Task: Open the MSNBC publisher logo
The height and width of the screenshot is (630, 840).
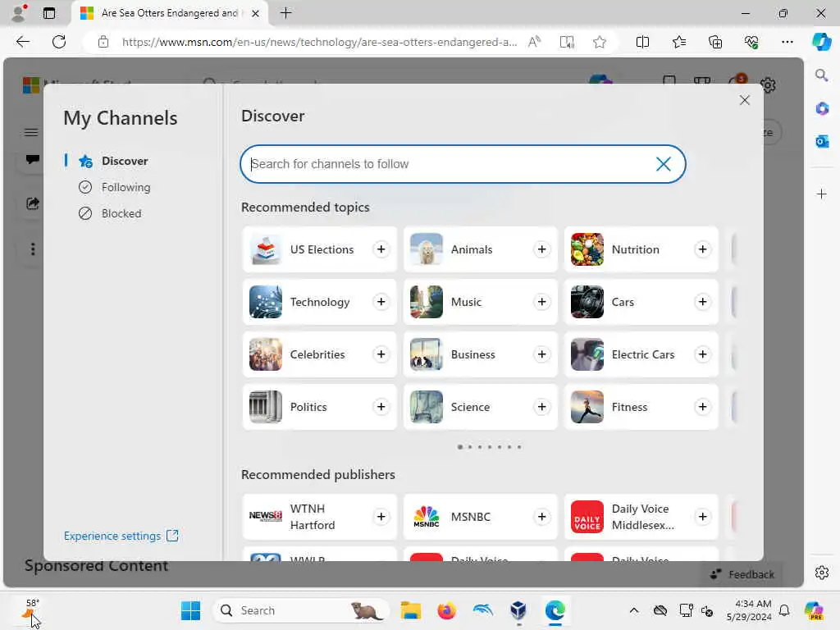Action: [x=427, y=517]
